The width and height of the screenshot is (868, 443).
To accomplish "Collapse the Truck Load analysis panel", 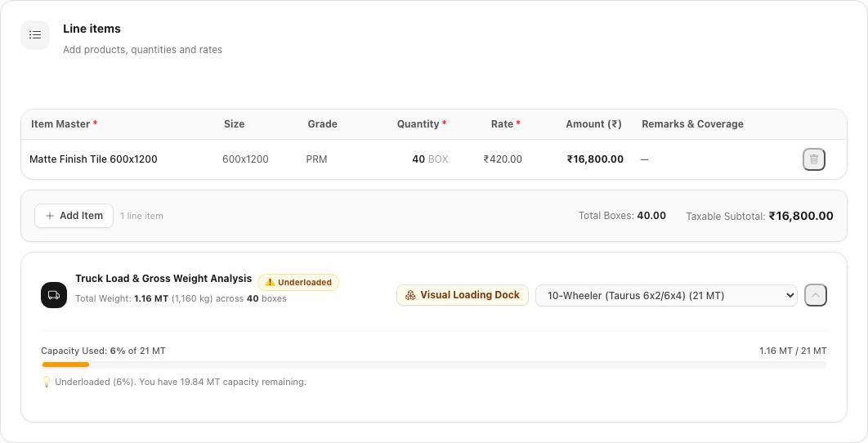I will tap(816, 295).
